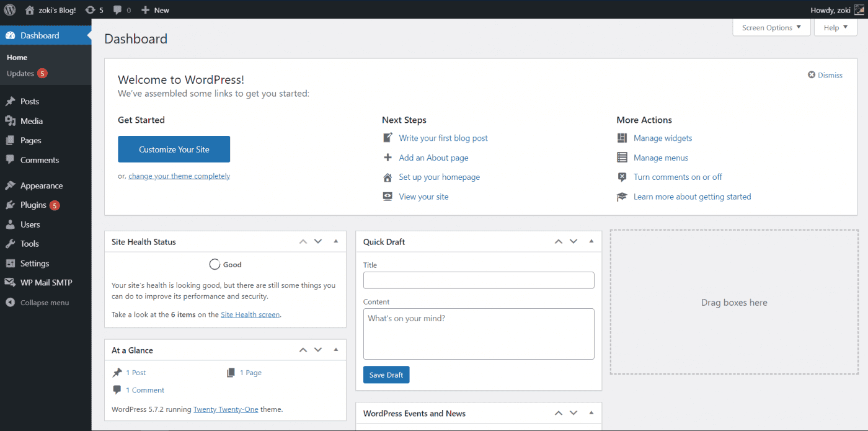Click the pencil icon beside Write your first blog post
Image resolution: width=868 pixels, height=431 pixels.
pyautogui.click(x=387, y=138)
